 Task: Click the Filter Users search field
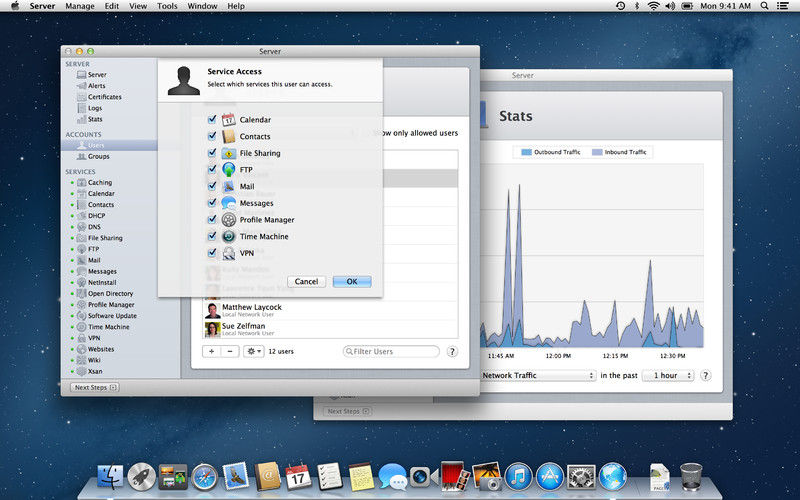391,352
